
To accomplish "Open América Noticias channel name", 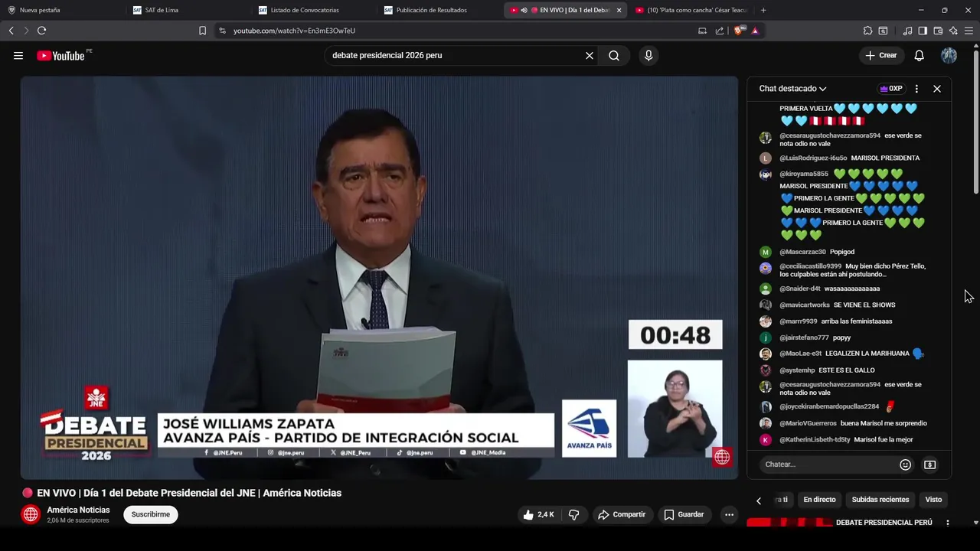I will tap(78, 510).
